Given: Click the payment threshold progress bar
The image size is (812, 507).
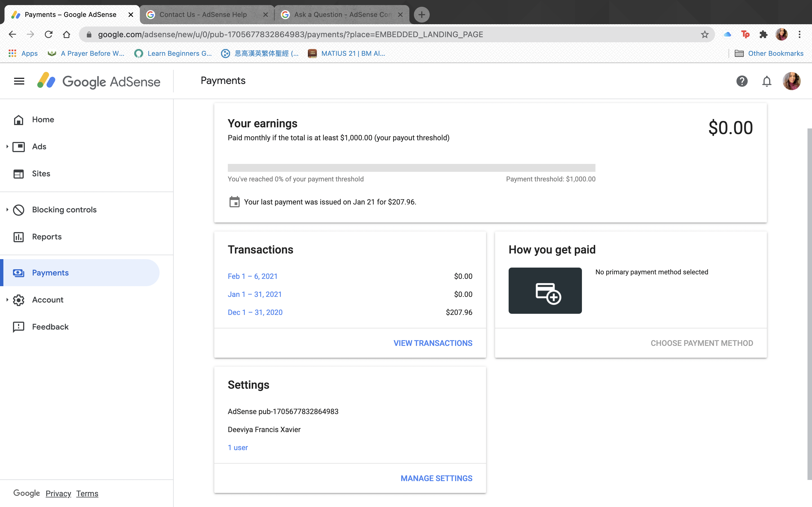Looking at the screenshot, I should [x=411, y=168].
